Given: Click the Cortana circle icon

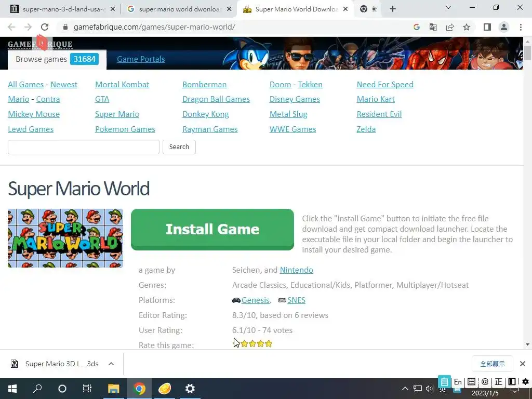Looking at the screenshot, I should pyautogui.click(x=62, y=389).
